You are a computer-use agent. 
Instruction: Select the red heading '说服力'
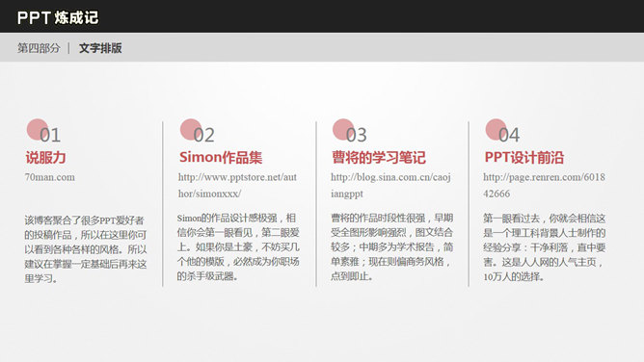(x=45, y=158)
